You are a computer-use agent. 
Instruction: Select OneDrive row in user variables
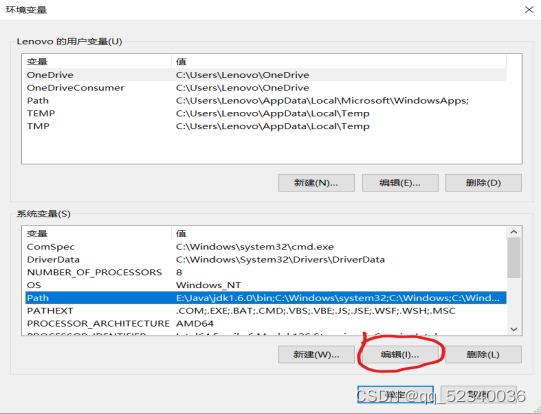[x=266, y=75]
